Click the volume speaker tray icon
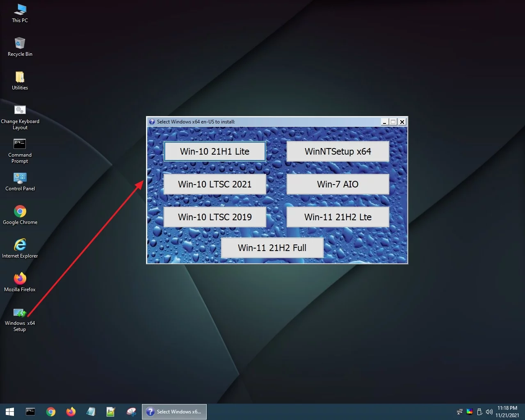 coord(489,412)
